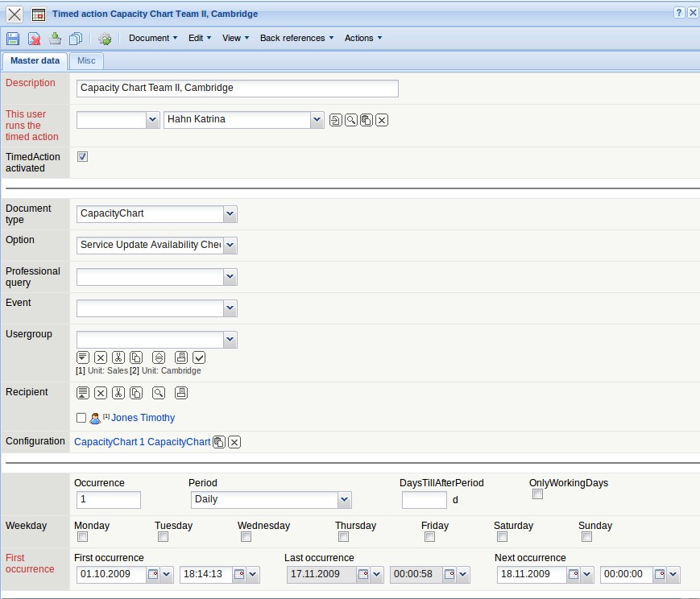The height and width of the screenshot is (599, 700).
Task: Click the search icon in the Recipient row
Action: [x=159, y=393]
